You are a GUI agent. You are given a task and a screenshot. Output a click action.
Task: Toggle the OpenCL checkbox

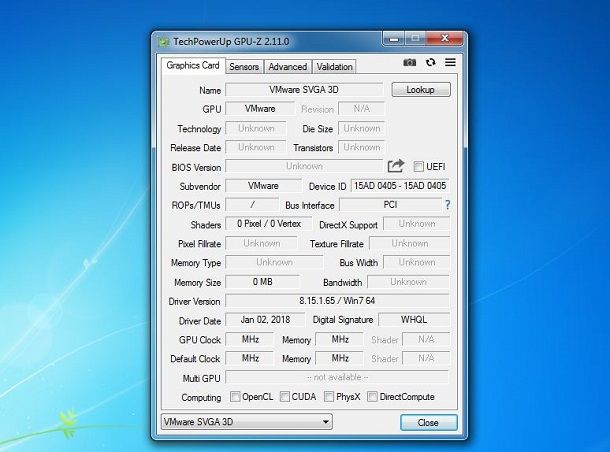tap(235, 397)
